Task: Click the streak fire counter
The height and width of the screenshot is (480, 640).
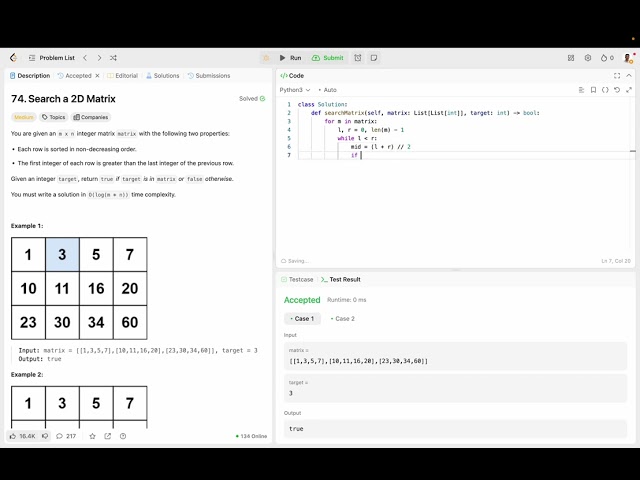Action: [x=607, y=58]
